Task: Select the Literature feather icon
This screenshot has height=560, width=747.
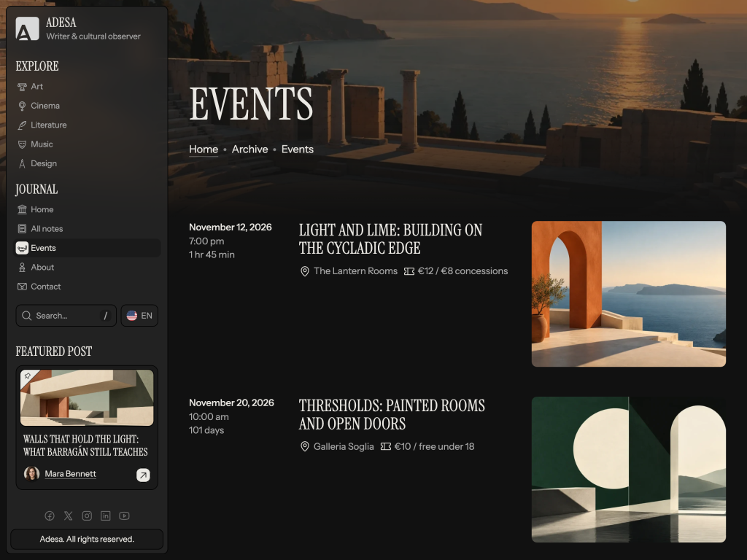Action: [x=22, y=125]
